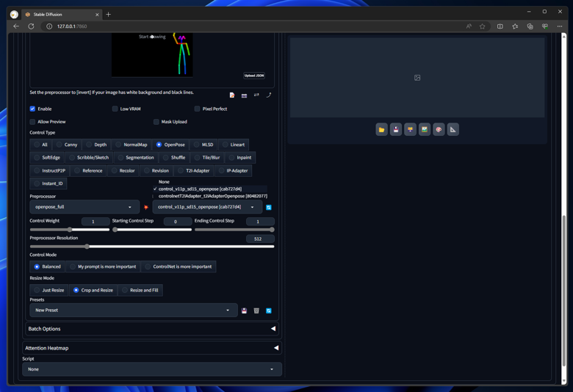Go back in the browser
This screenshot has height=392, width=573.
pyautogui.click(x=16, y=26)
